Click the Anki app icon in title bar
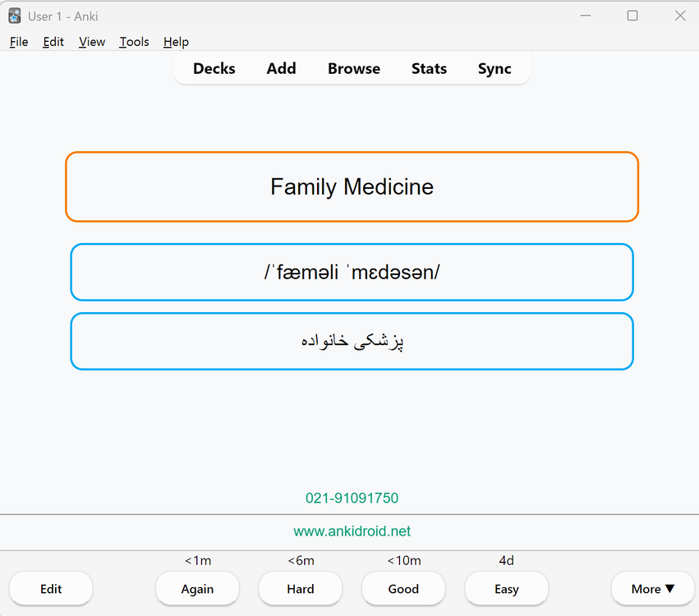The image size is (699, 616). [x=15, y=16]
